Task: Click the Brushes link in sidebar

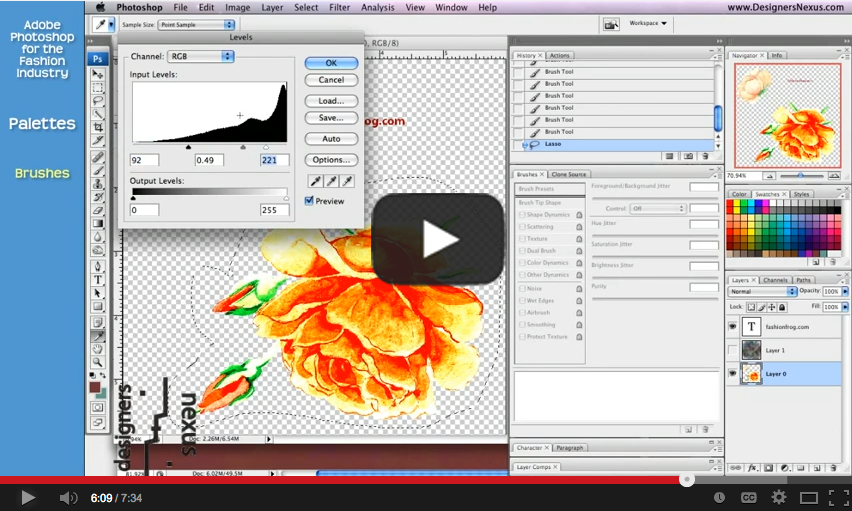Action: point(42,173)
